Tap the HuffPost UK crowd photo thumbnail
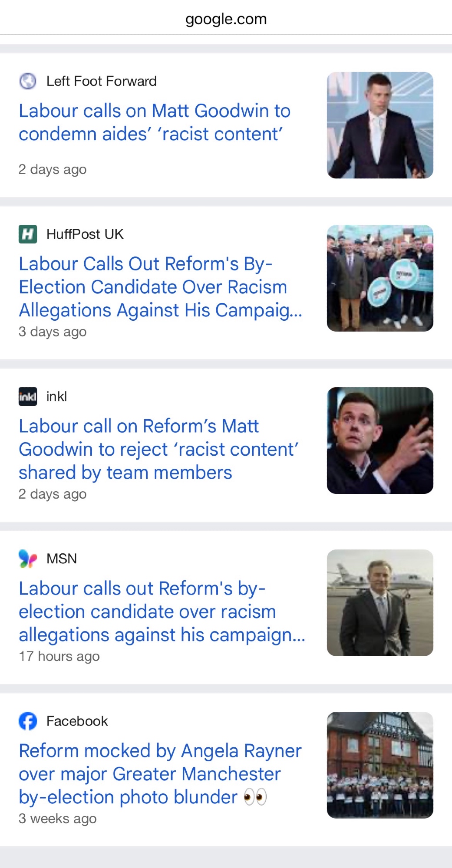 point(380,278)
